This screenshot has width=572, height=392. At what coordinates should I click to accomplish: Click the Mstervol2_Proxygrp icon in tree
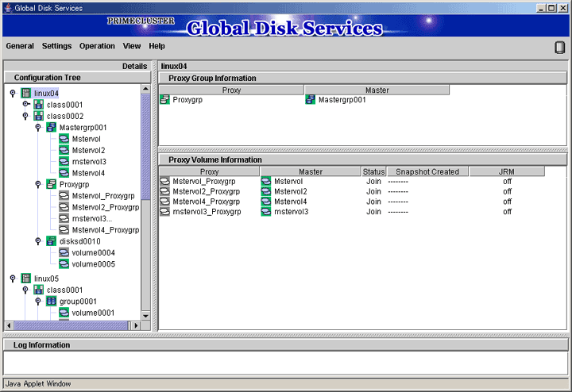pos(64,207)
